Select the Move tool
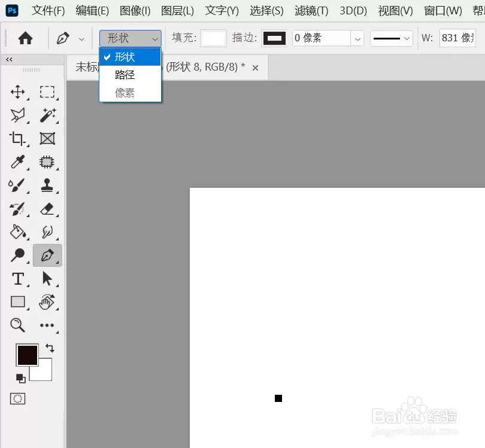 pyautogui.click(x=17, y=92)
